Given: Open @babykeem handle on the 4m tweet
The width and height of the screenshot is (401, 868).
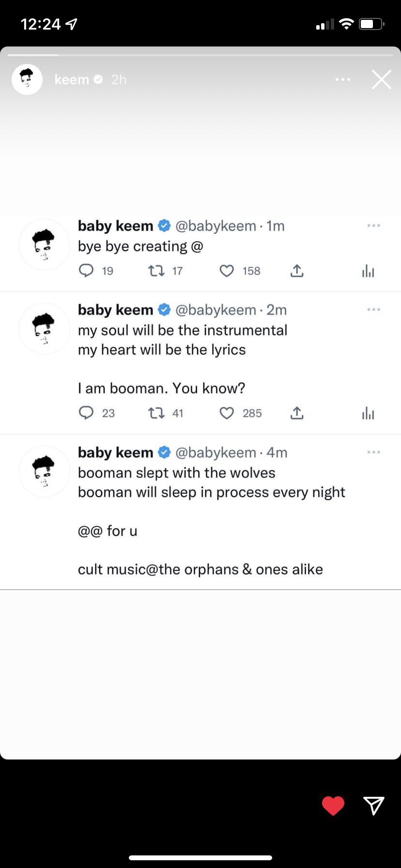Looking at the screenshot, I should (x=216, y=452).
